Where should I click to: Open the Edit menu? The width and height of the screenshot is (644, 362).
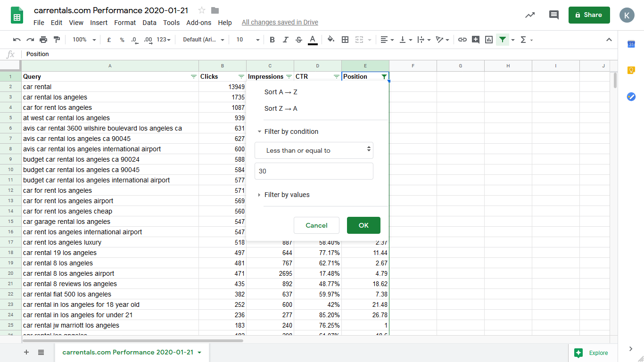pyautogui.click(x=57, y=23)
